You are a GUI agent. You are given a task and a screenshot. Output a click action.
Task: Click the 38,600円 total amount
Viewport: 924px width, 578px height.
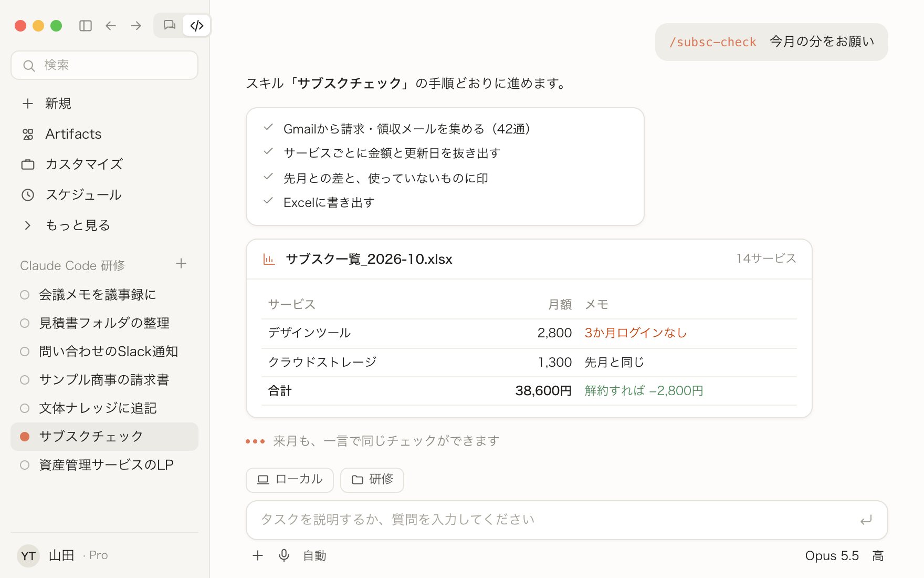tap(543, 391)
